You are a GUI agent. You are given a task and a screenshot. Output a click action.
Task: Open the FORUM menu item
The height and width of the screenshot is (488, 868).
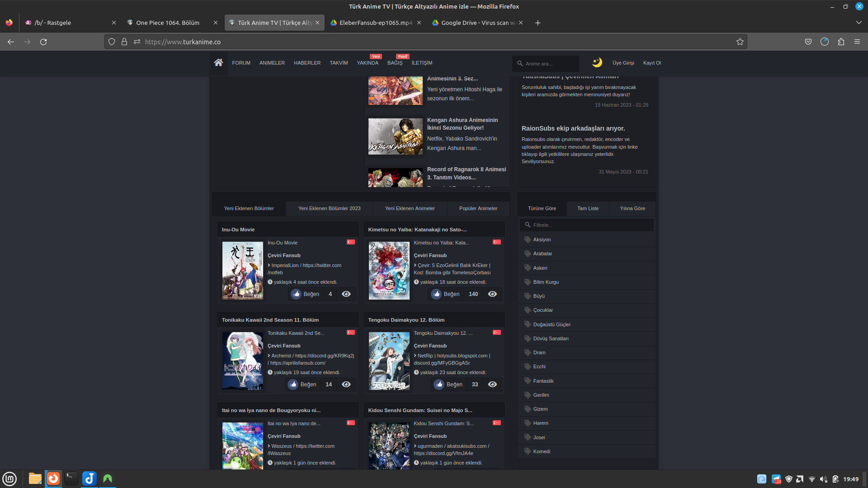coord(241,63)
